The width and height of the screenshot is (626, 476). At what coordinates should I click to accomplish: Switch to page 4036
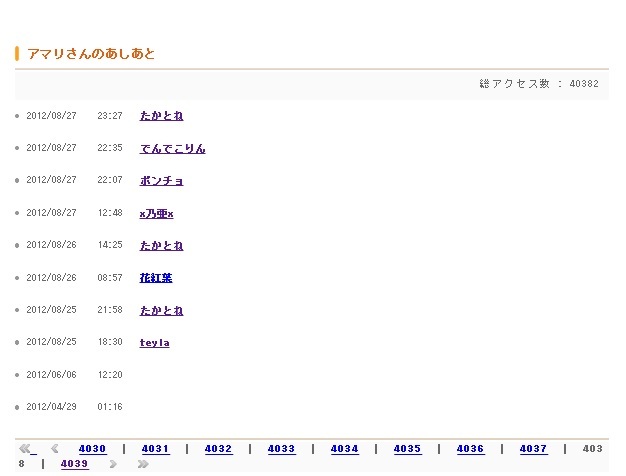470,449
